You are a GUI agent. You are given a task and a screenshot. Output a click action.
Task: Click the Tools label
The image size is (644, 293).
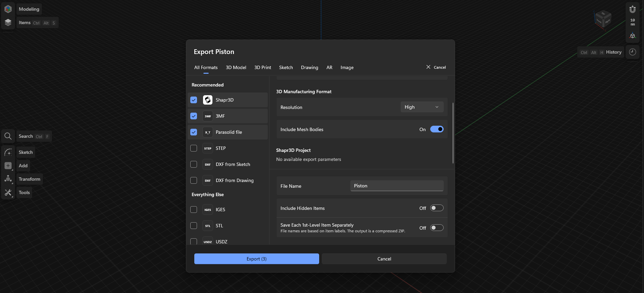[x=24, y=192]
